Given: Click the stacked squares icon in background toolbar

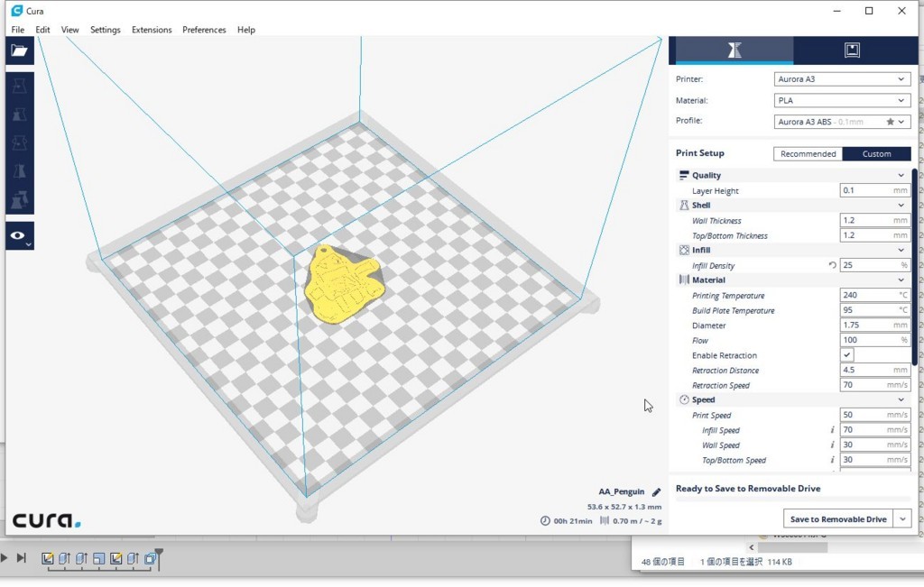Looking at the screenshot, I should (151, 558).
